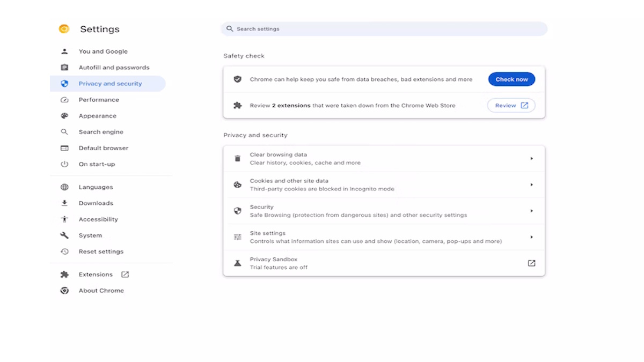Click the Safety check shield tick icon
644x362 pixels.
point(237,79)
